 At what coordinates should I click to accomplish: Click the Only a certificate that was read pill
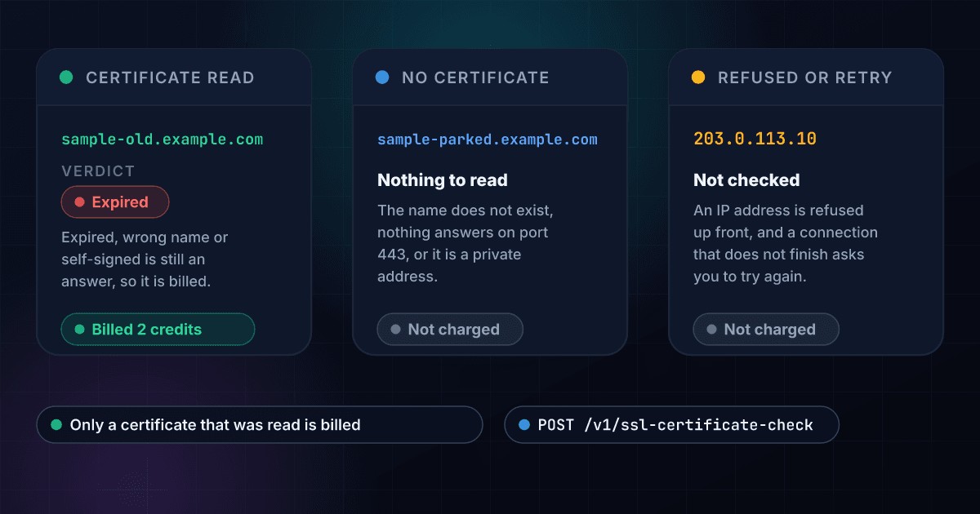pos(260,425)
